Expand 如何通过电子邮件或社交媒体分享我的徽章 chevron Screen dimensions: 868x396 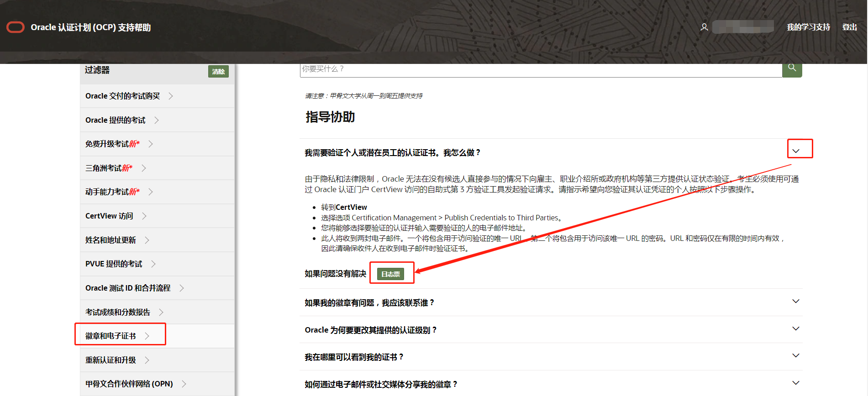coord(796,383)
